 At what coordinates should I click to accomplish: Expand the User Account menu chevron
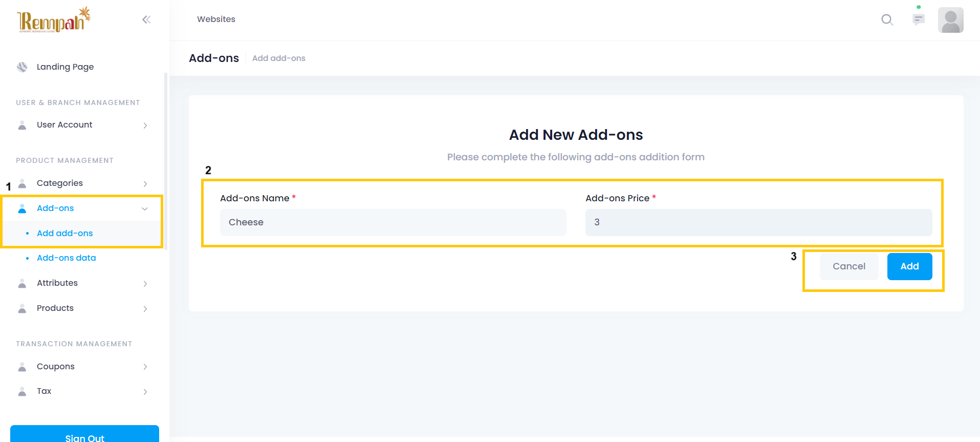pos(145,125)
